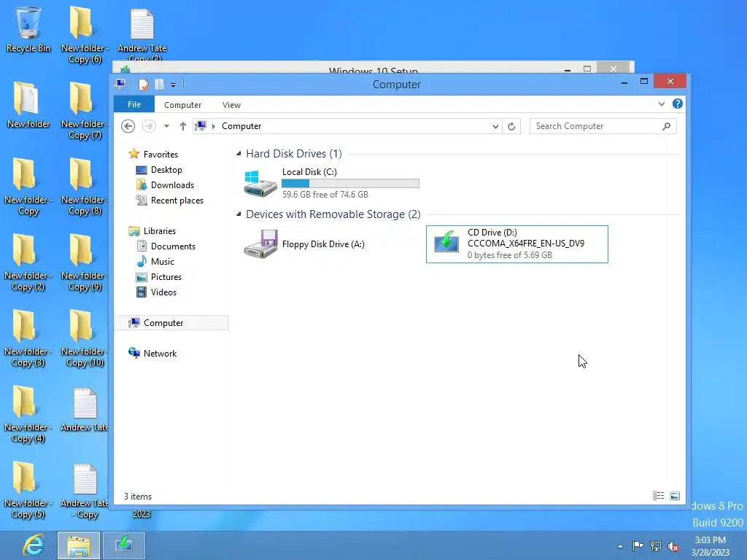The image size is (747, 560).
Task: Click the Local Disk (C:) capacity bar
Action: [x=350, y=183]
